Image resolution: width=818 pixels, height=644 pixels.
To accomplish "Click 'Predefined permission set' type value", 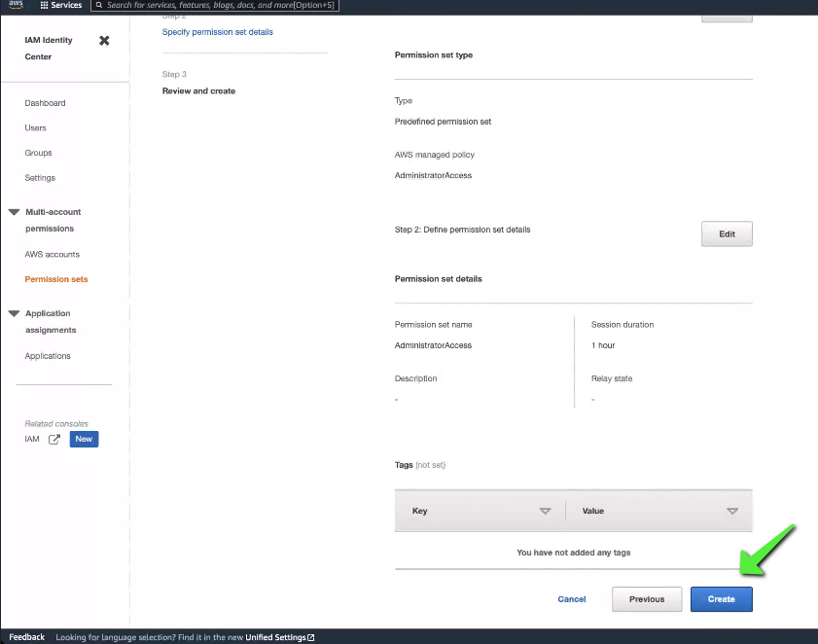I will (x=443, y=122).
